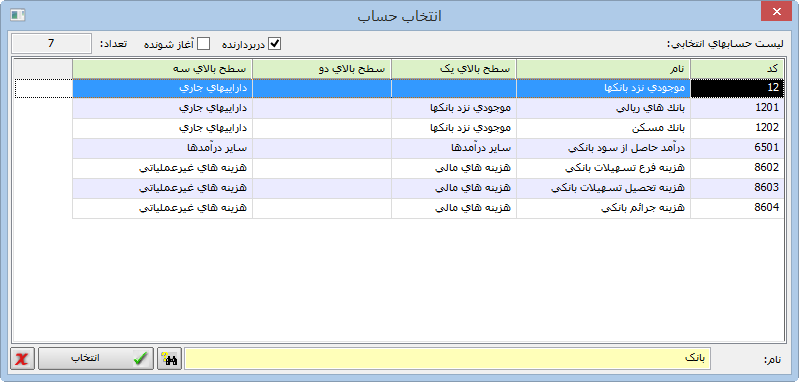The height and width of the screenshot is (382, 799).
Task: Select the code cell 8604
Action: coord(737,208)
